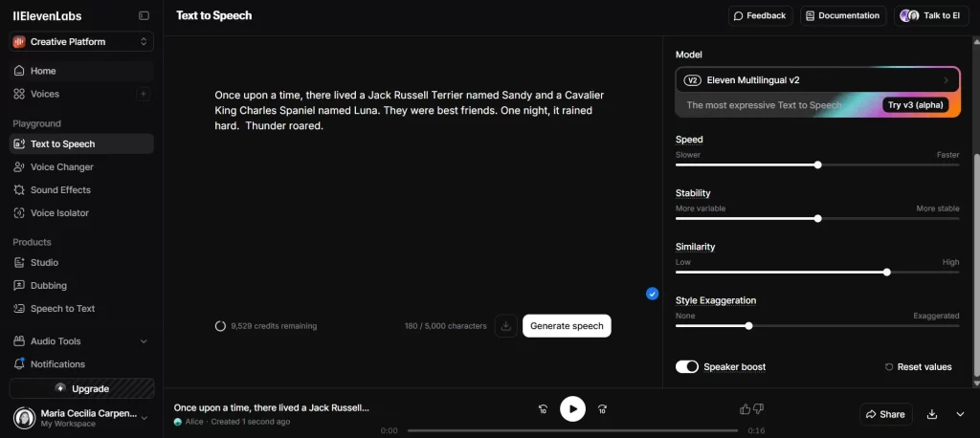Click inside the text input area
The height and width of the screenshot is (438, 980).
pyautogui.click(x=412, y=191)
